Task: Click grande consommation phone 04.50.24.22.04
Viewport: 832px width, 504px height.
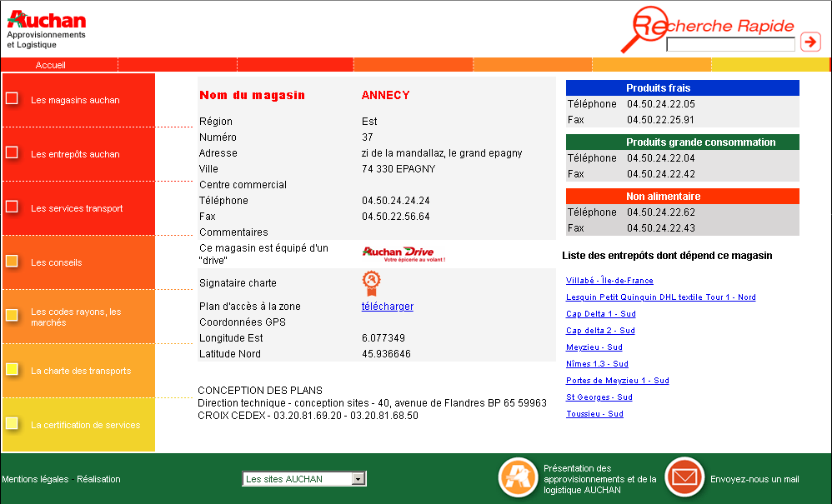Action: pos(661,158)
